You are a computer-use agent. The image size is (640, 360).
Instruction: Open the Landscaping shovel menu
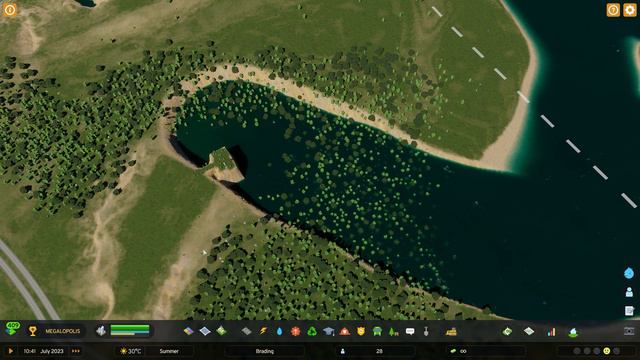426,331
